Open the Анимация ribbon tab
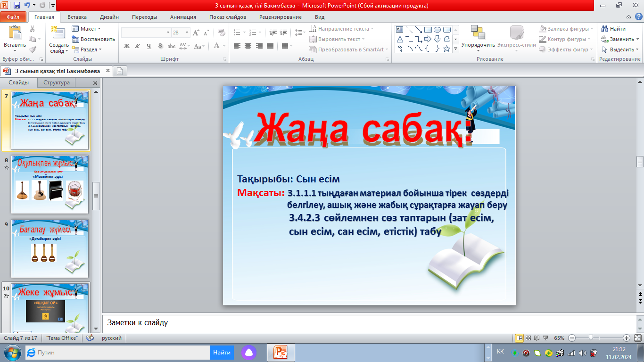Image resolution: width=644 pixels, height=362 pixels. click(183, 17)
